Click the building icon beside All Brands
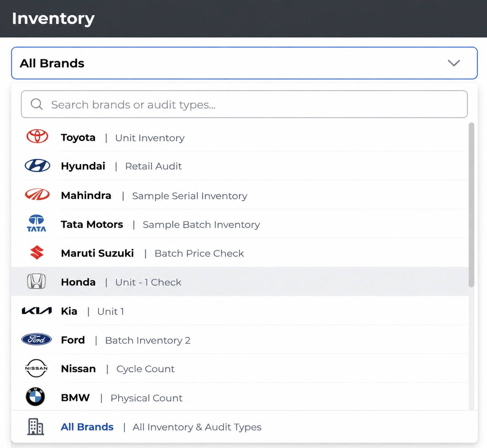The width and height of the screenshot is (487, 448). pos(36,426)
